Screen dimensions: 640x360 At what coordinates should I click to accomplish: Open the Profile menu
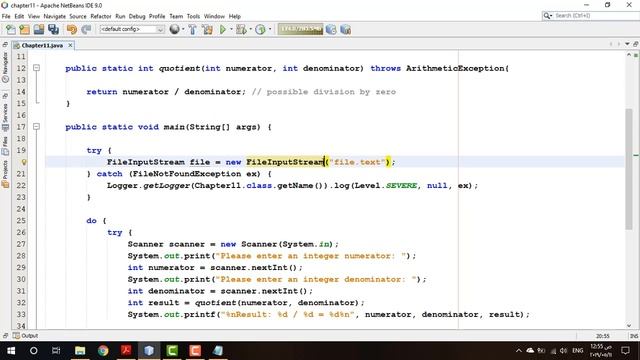157,16
